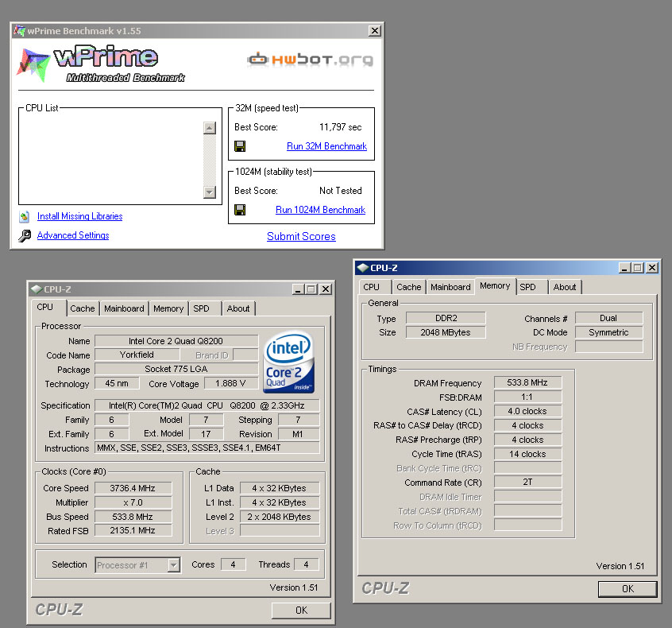The width and height of the screenshot is (672, 628).
Task: Click the Core Speed value 3736.4 MHz
Action: coord(133,488)
